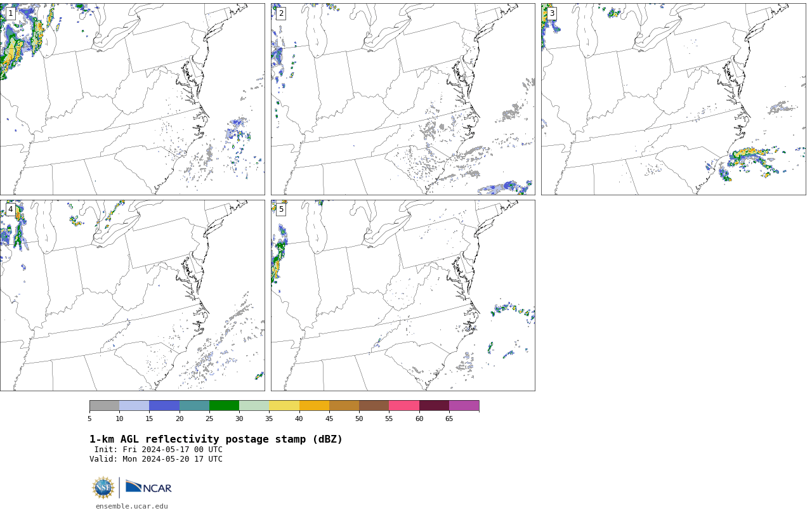Click the brown 50-55 dBZ swatch

pyautogui.click(x=374, y=405)
